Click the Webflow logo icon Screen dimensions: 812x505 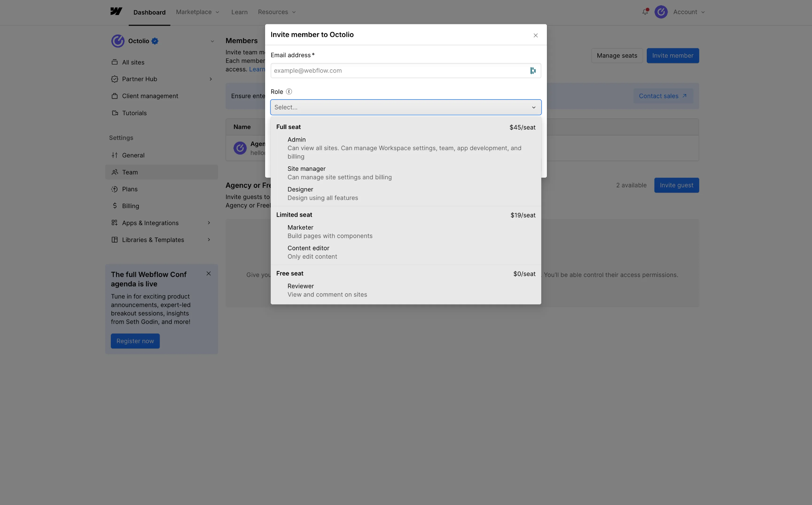coord(116,11)
